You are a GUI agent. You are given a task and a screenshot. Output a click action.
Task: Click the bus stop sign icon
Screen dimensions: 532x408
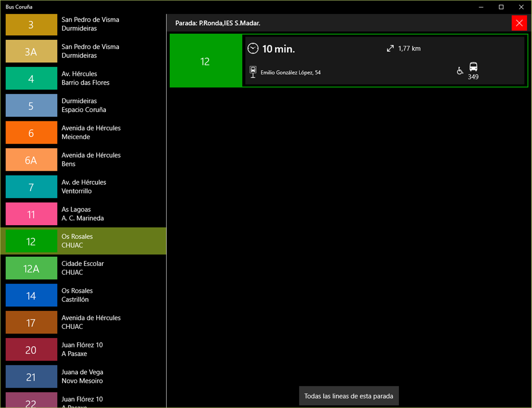[x=253, y=72]
